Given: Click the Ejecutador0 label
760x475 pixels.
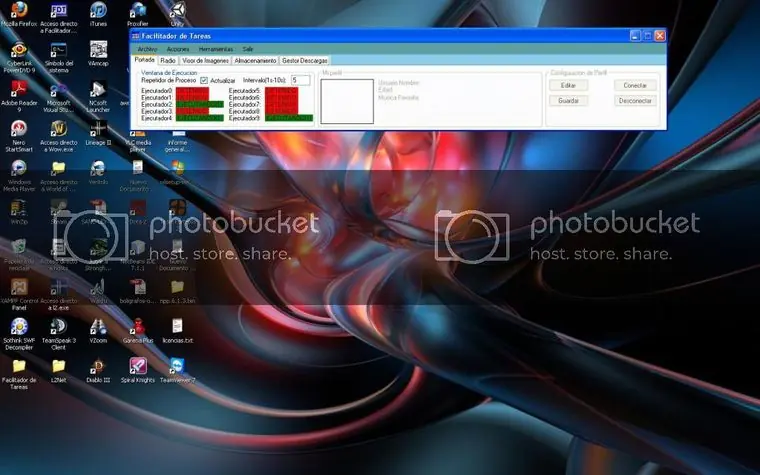Looking at the screenshot, I should 157,91.
